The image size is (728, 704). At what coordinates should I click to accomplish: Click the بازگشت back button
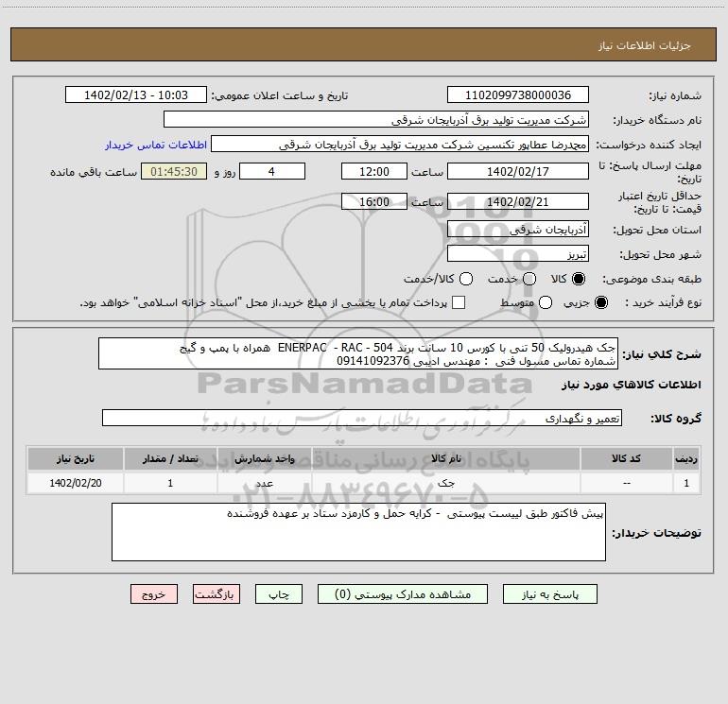click(217, 594)
